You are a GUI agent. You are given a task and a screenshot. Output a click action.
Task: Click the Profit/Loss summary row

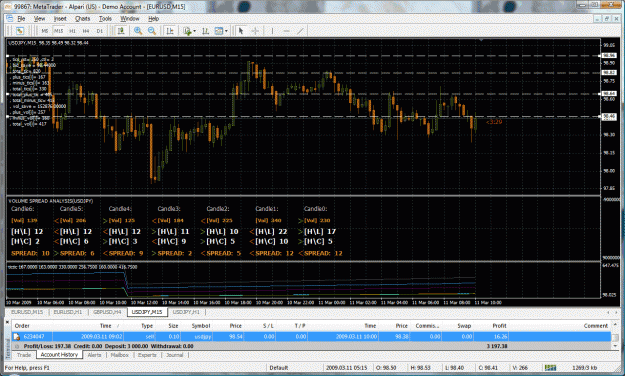point(311,346)
